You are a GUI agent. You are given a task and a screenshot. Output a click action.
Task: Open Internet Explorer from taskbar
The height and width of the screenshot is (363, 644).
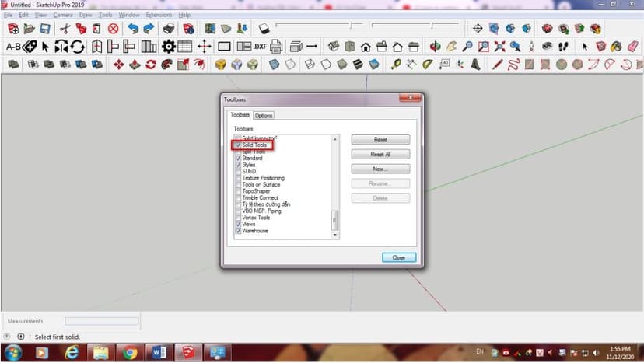click(x=72, y=353)
